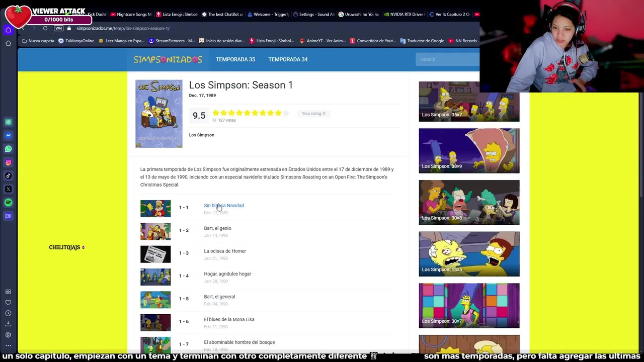
Task: Open Instagram in the browser sidebar
Action: coord(8,162)
